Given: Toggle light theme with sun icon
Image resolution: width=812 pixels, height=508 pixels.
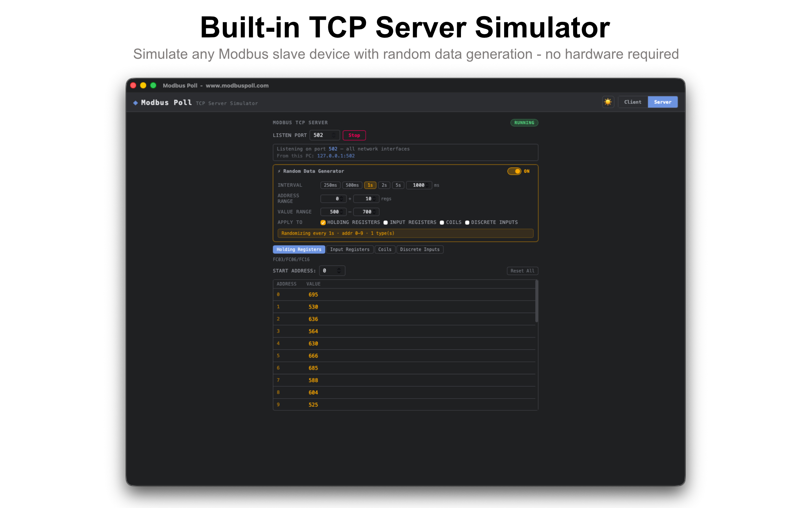Looking at the screenshot, I should pyautogui.click(x=608, y=102).
